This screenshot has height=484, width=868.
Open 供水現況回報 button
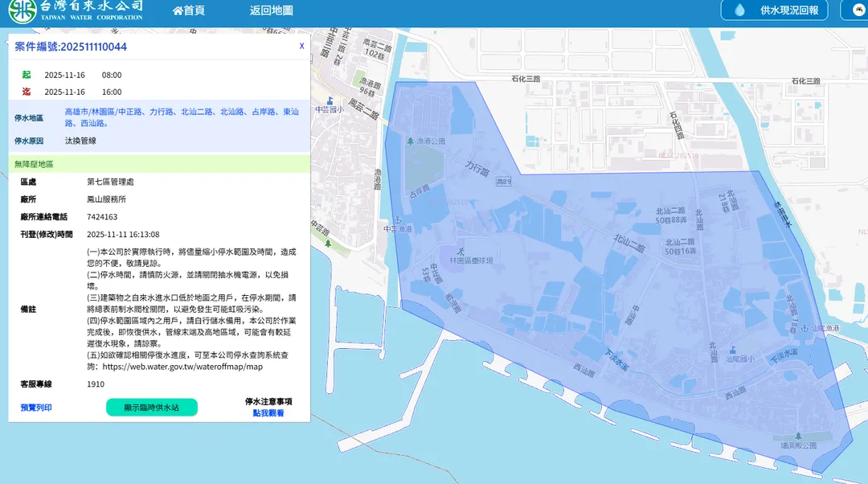point(774,10)
